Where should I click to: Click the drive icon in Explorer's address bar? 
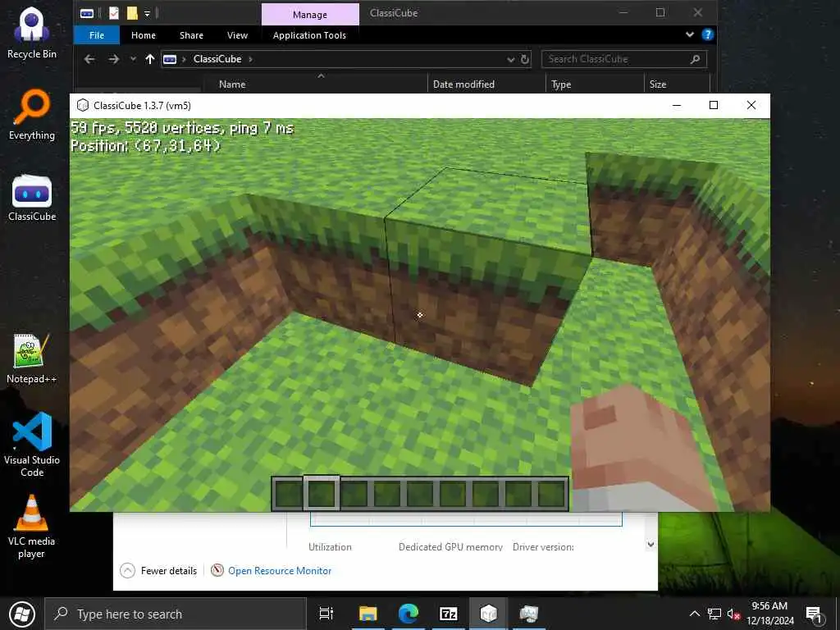pos(170,59)
